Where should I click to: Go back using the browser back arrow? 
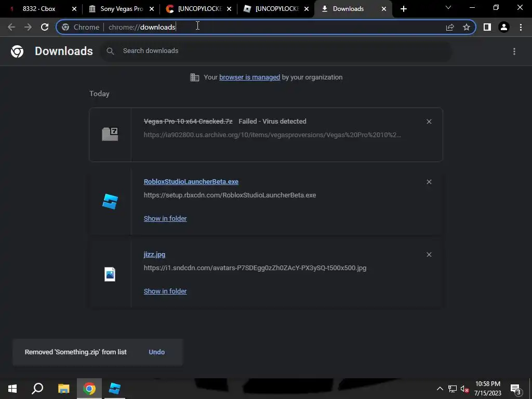click(x=11, y=27)
